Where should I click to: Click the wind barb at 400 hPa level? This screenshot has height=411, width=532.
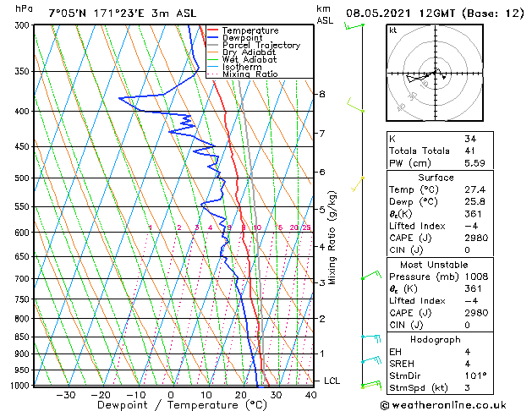coord(355,105)
